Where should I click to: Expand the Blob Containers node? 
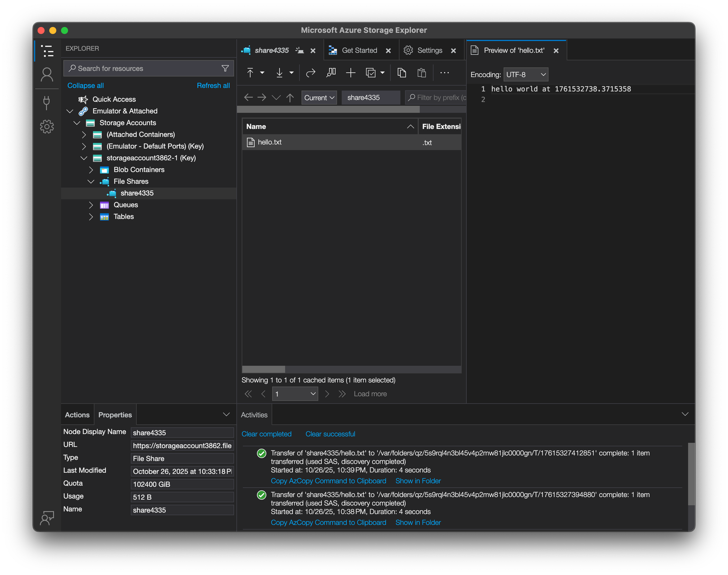[91, 170]
